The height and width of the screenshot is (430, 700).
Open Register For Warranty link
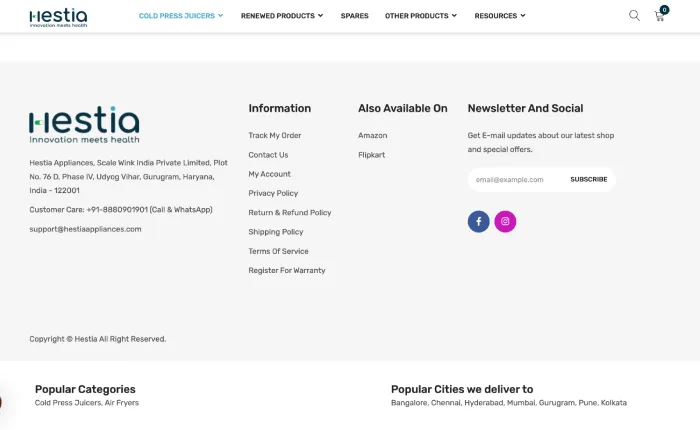pos(287,271)
